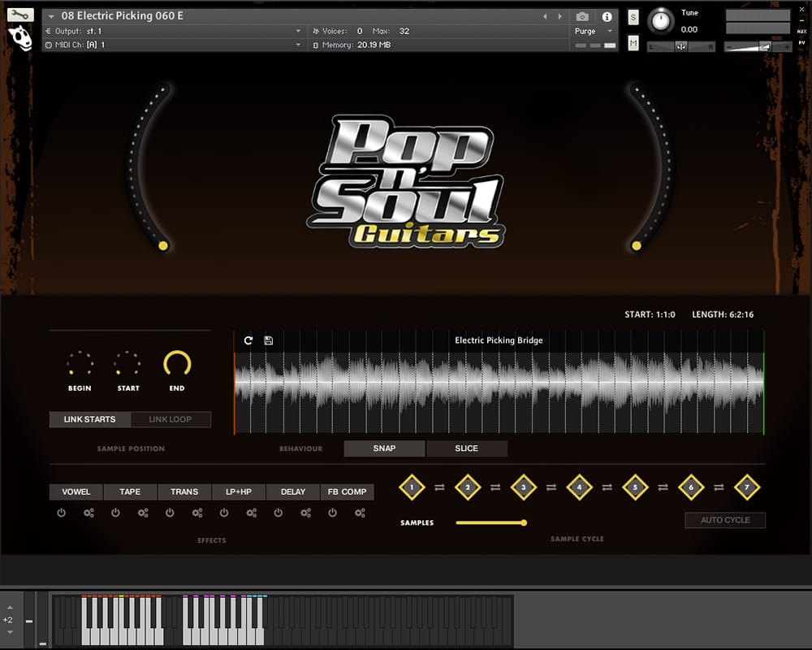Screen dimensions: 812x650
Task: Open VOWEL effect gear settings
Action: [x=89, y=513]
